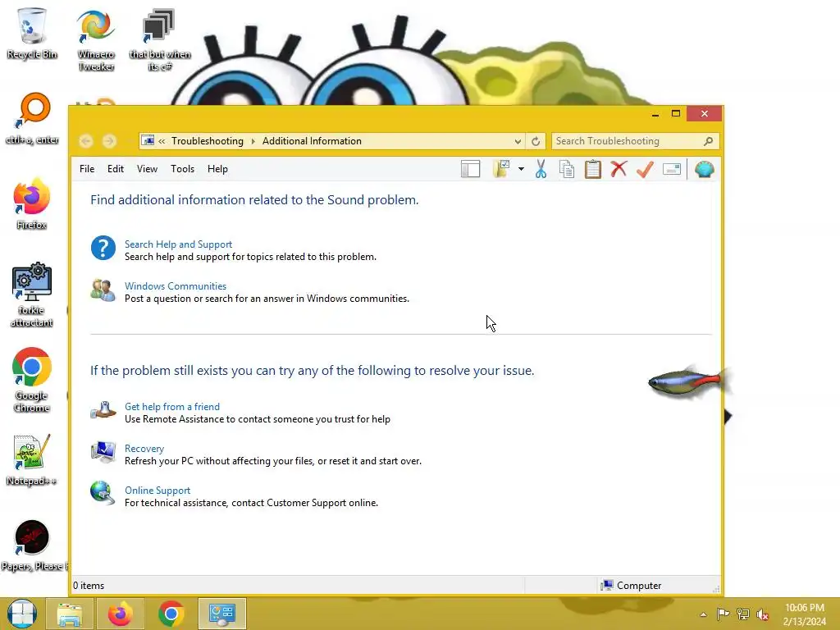Click the Paste clipboard icon

(592, 169)
